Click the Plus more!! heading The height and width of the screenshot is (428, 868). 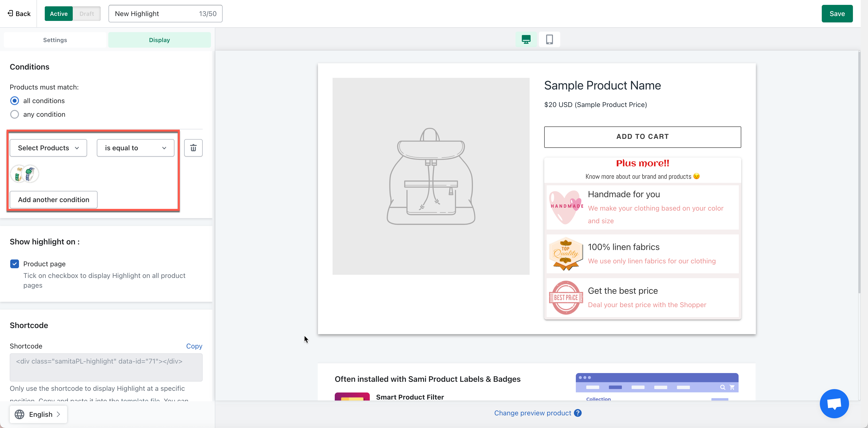pyautogui.click(x=642, y=163)
